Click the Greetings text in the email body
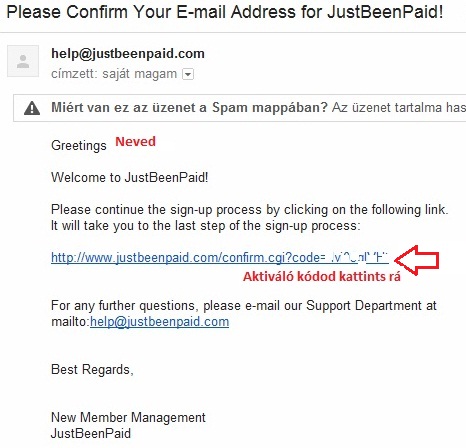 click(x=79, y=146)
